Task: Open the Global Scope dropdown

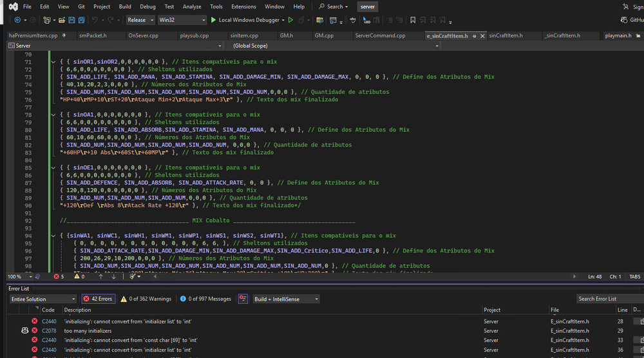Action: pyautogui.click(x=336, y=46)
